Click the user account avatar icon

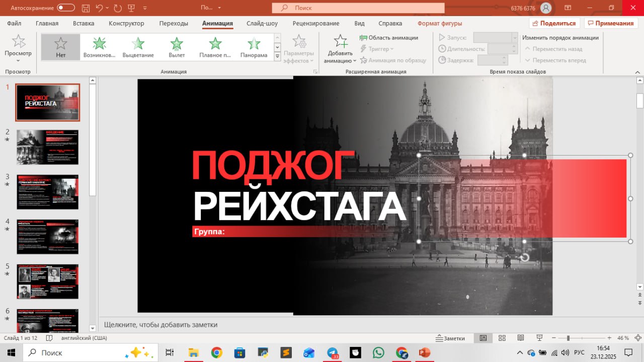point(546,8)
